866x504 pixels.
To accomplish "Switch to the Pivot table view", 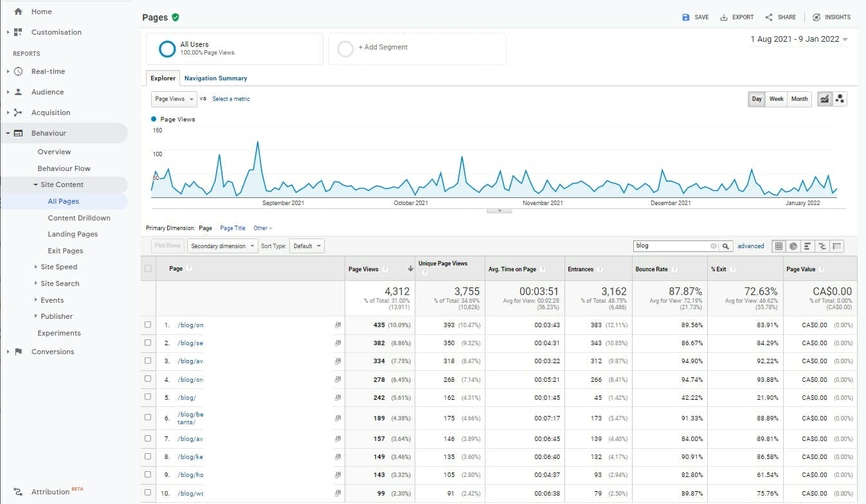I will point(838,246).
